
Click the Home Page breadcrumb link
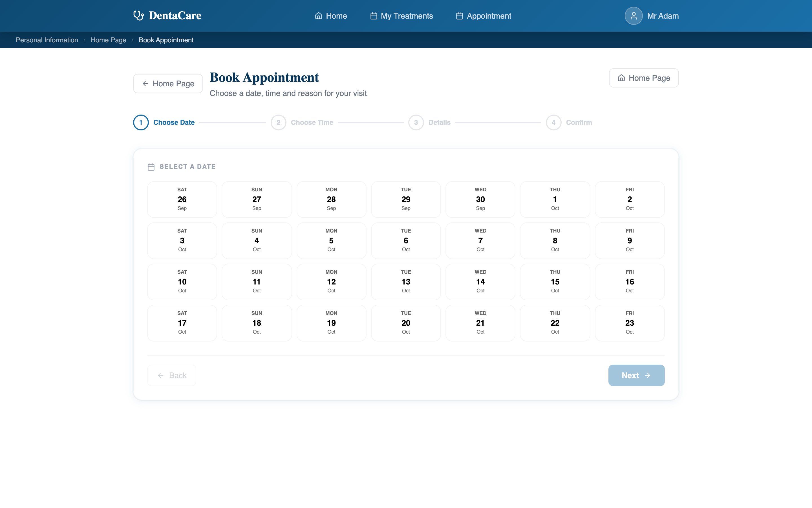pos(108,40)
